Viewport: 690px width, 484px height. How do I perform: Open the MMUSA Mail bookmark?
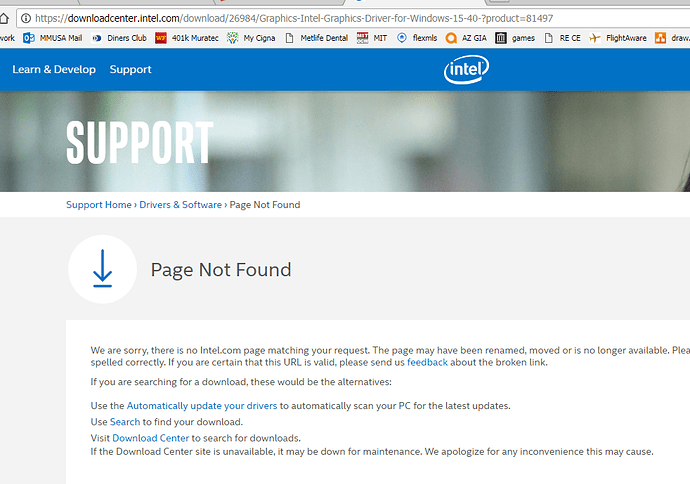point(52,38)
